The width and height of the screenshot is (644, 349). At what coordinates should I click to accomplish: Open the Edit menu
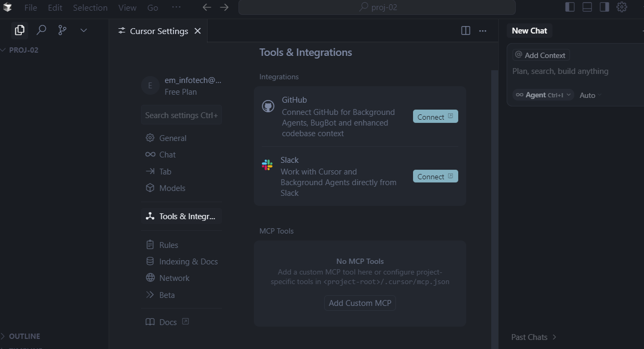(x=55, y=7)
